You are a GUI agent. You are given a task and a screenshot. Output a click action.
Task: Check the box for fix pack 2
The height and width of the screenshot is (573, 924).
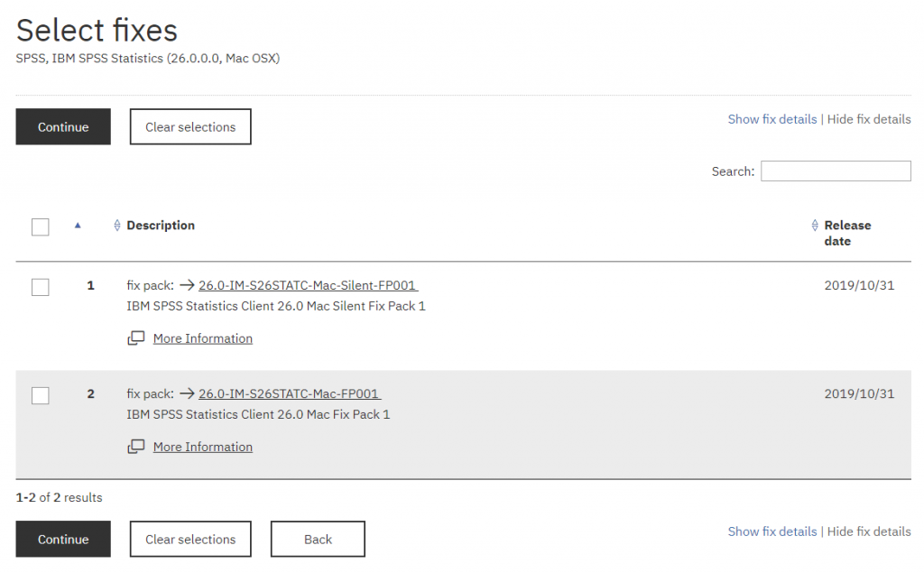point(41,395)
